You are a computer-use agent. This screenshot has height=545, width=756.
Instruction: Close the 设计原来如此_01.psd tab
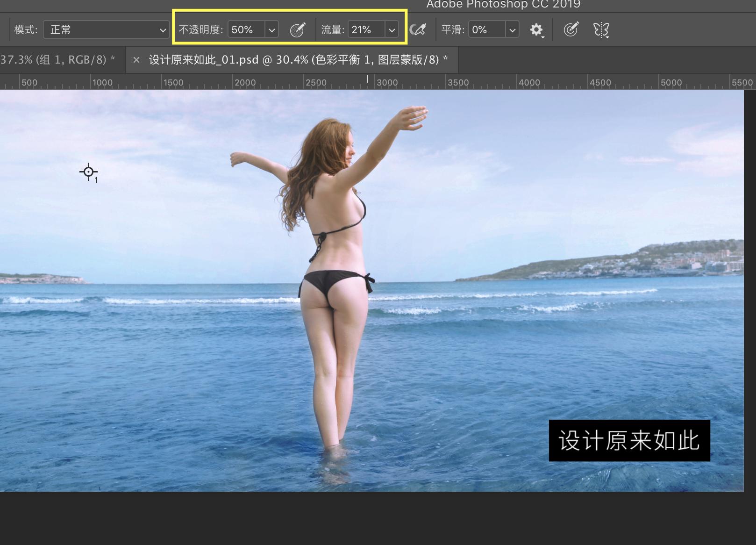pos(136,59)
